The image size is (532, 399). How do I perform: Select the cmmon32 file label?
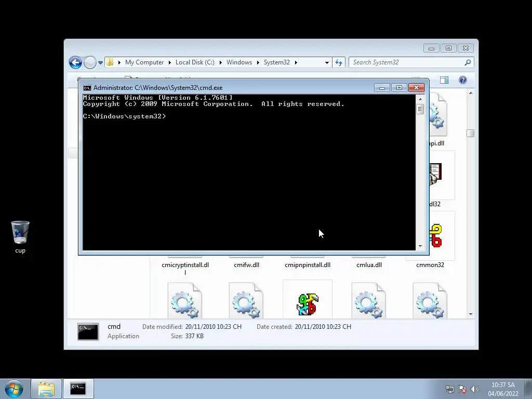click(430, 265)
